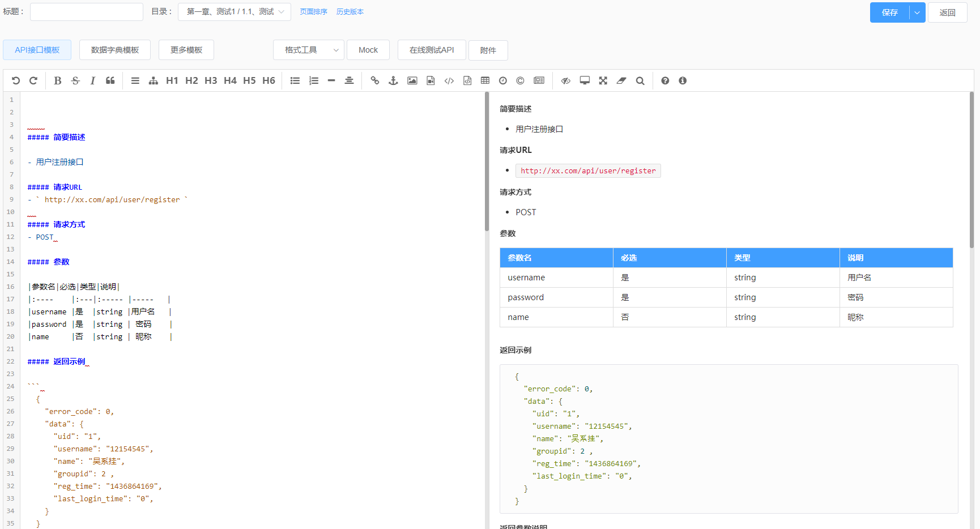Click the 数据字典模板 button
The width and height of the screenshot is (980, 529).
(115, 50)
